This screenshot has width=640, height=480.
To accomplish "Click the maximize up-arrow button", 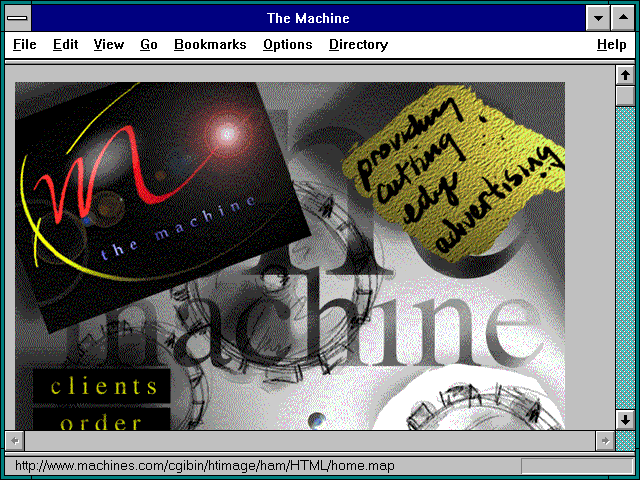I will [623, 18].
